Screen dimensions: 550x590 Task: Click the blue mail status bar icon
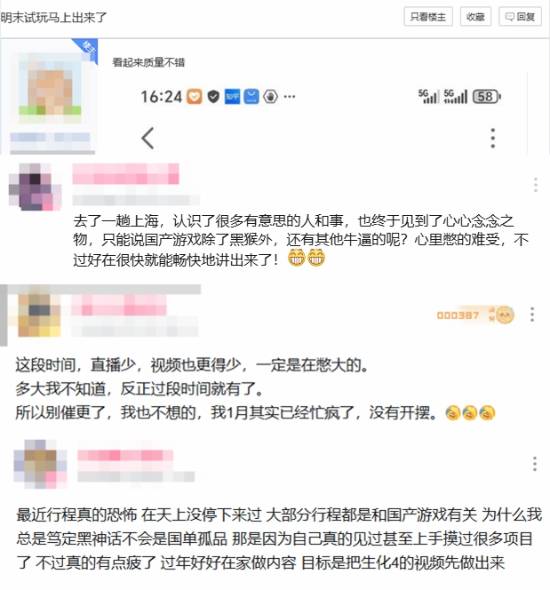click(251, 97)
